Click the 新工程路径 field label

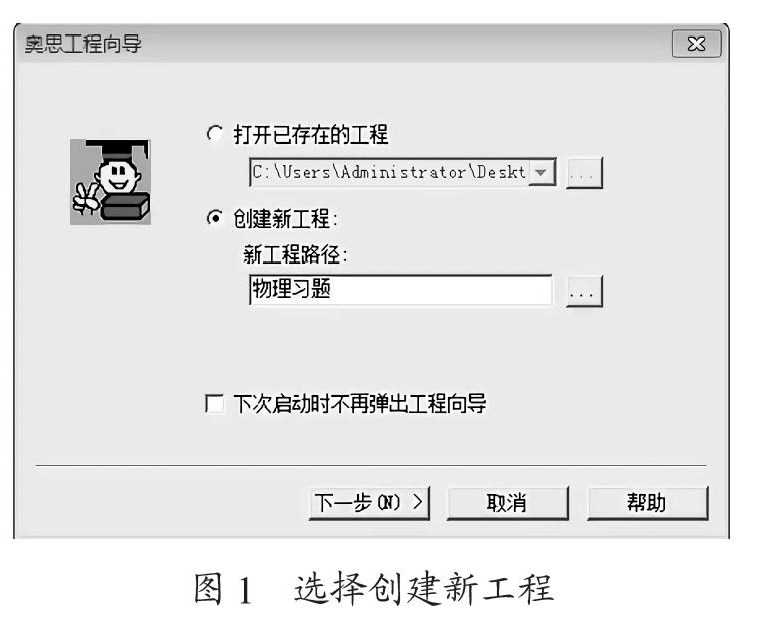pyautogui.click(x=295, y=255)
